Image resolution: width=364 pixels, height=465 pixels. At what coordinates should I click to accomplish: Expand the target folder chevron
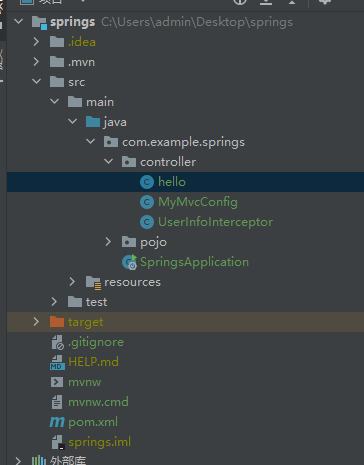point(36,322)
